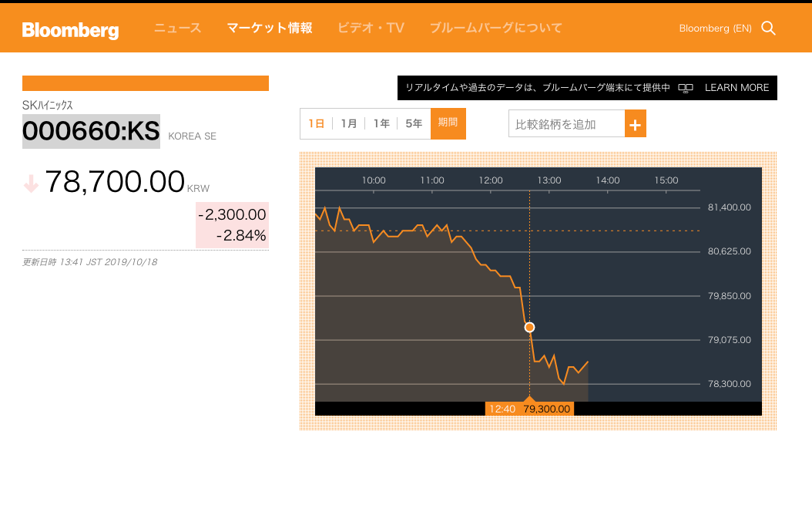Click the 12:40 time marker on chart axis
Viewport: 812px width, 505px height.
click(x=502, y=409)
